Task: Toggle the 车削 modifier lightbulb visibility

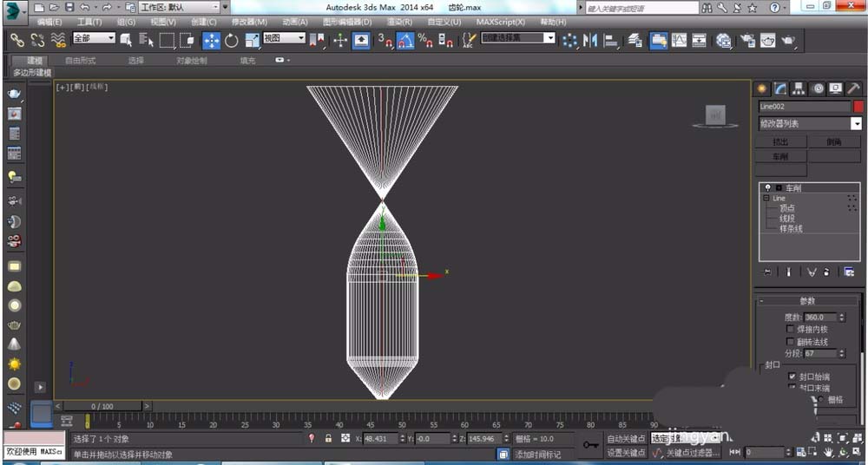Action: point(768,188)
